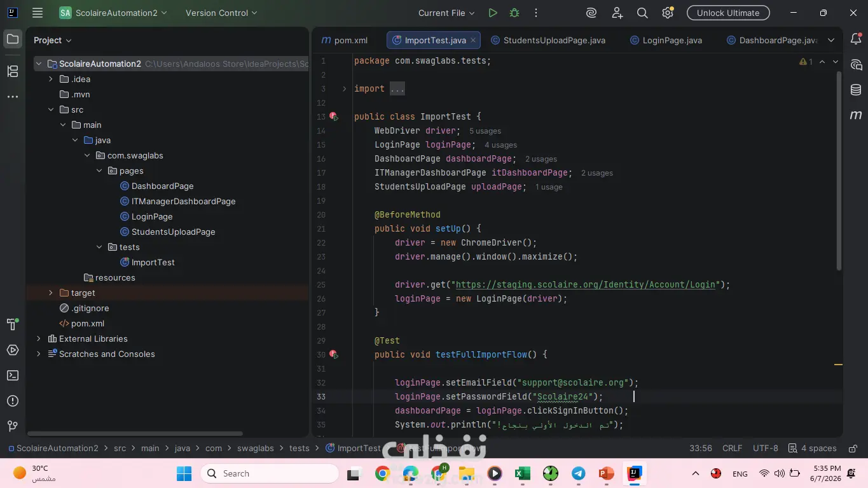Expand Scratches and Consoles node
Image resolution: width=868 pixels, height=488 pixels.
(x=39, y=354)
